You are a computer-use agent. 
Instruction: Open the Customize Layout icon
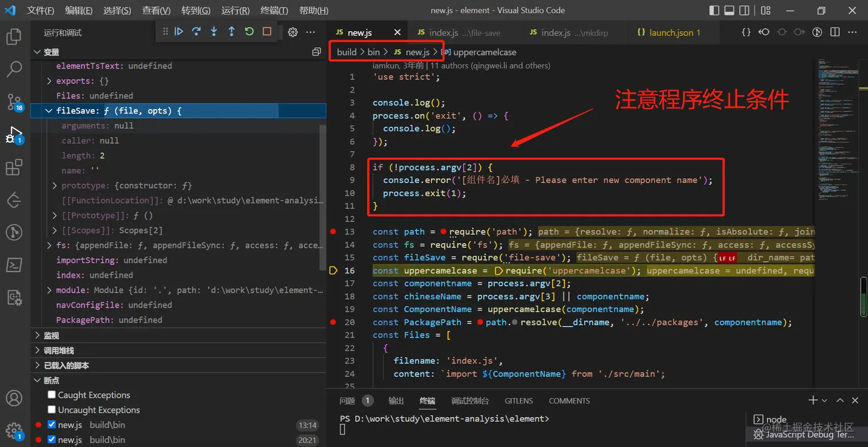point(765,10)
